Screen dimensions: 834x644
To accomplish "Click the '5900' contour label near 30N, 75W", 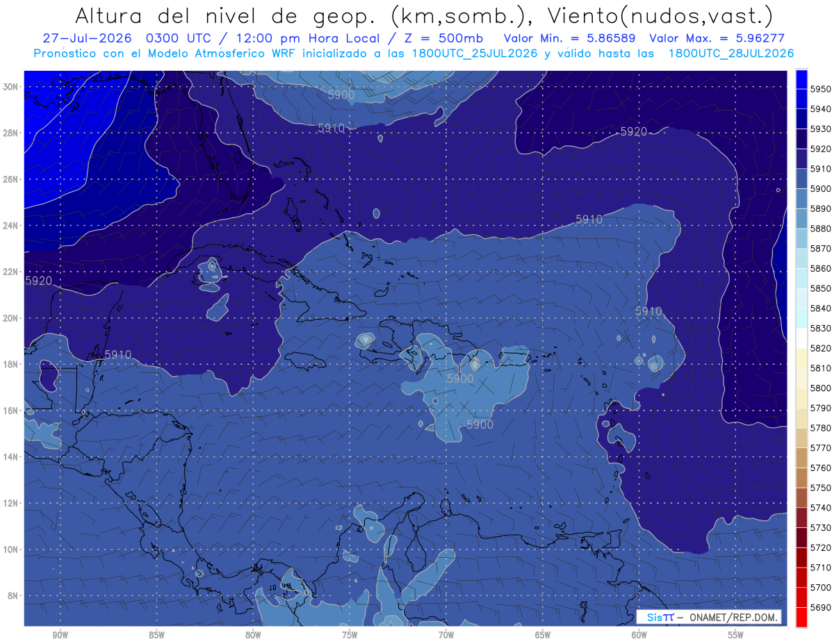I will tap(341, 94).
